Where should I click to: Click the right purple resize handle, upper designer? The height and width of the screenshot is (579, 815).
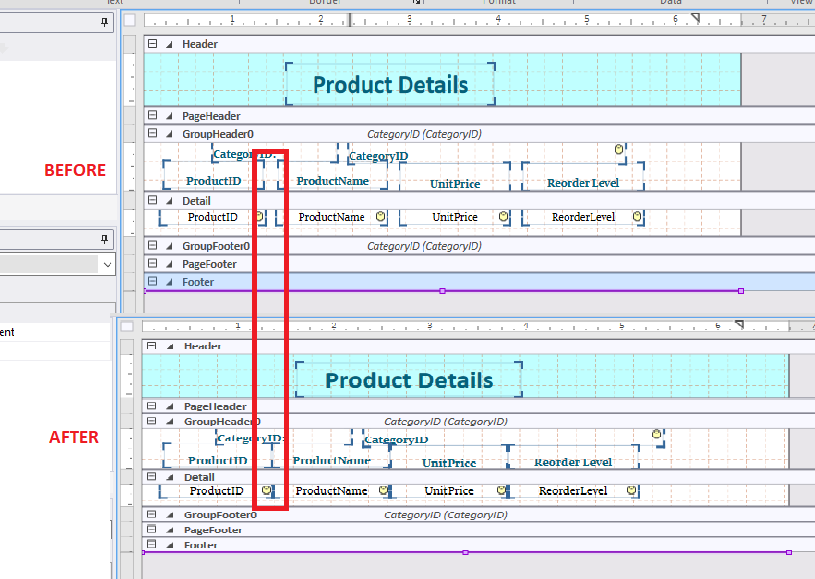coord(741,291)
